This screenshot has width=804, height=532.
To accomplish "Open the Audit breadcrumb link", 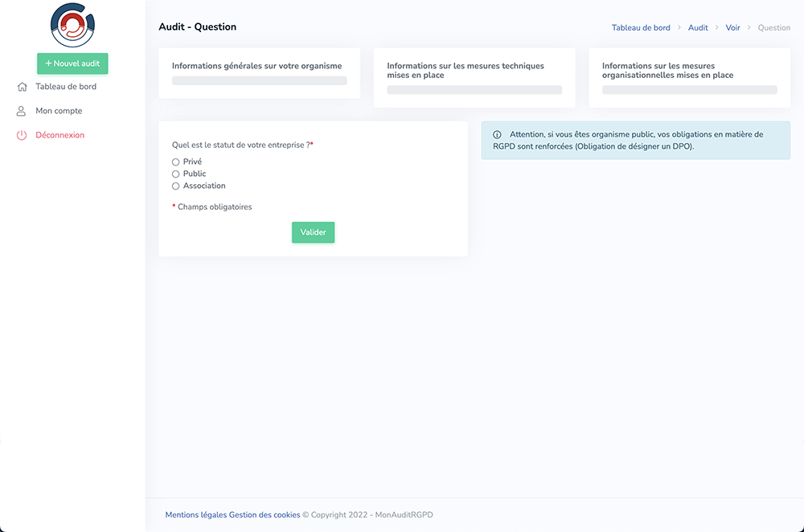I will click(x=698, y=27).
